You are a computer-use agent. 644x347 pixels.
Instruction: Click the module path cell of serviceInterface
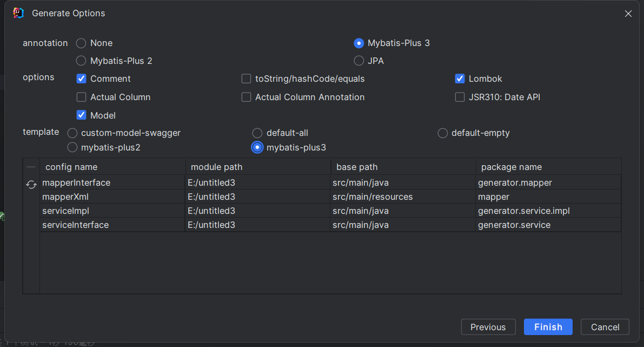click(258, 225)
